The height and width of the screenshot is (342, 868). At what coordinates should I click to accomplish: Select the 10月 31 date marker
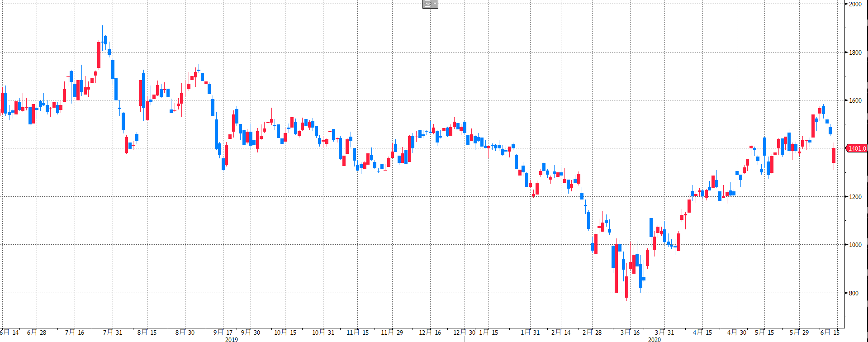[x=323, y=332]
